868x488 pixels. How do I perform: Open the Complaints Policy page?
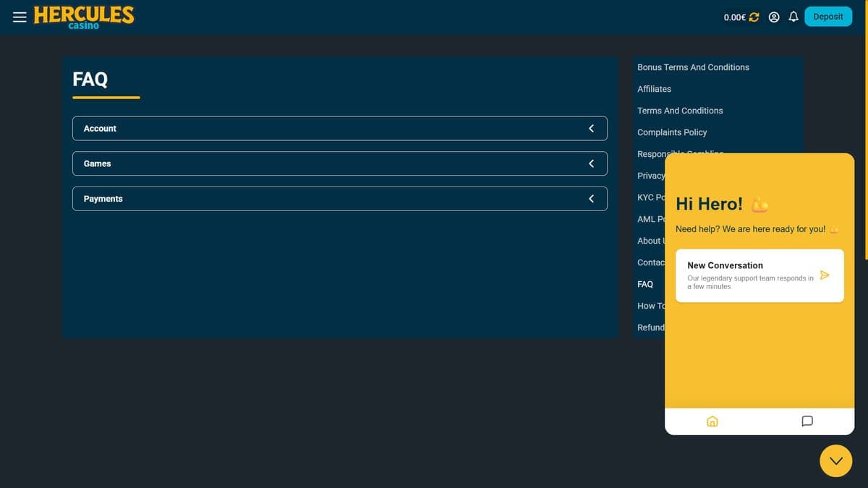(x=672, y=132)
